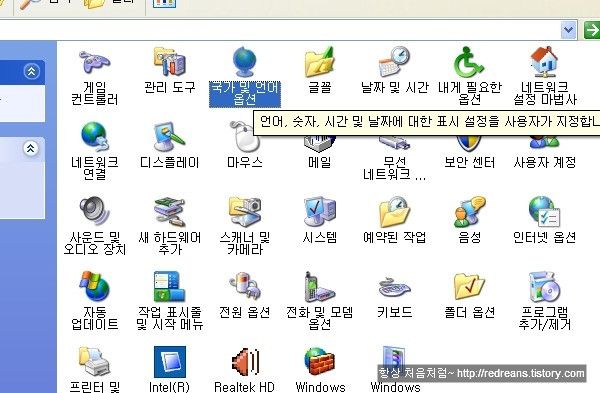Open 디스플레이 settings icon
Screen dimensions: 600x393
pyautogui.click(x=170, y=136)
